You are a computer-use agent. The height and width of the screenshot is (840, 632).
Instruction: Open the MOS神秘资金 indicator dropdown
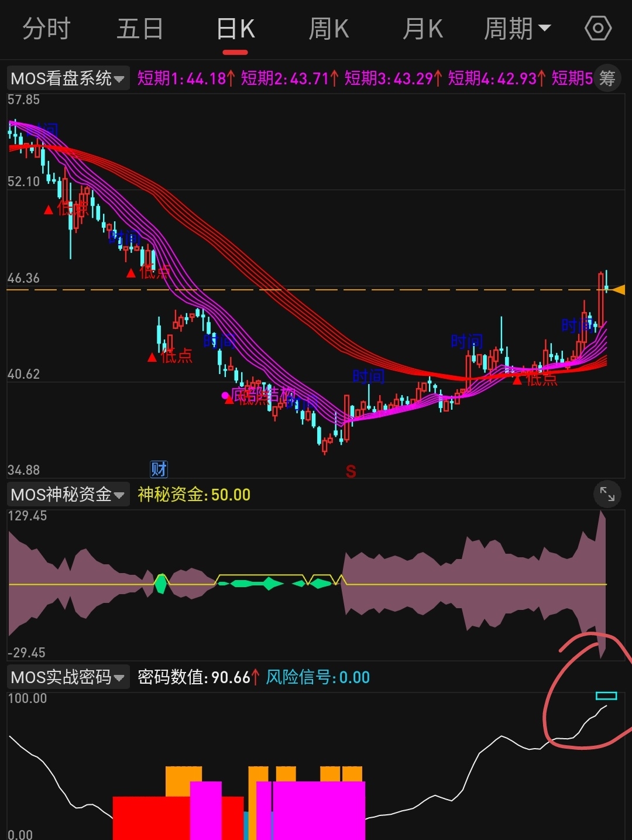(68, 495)
